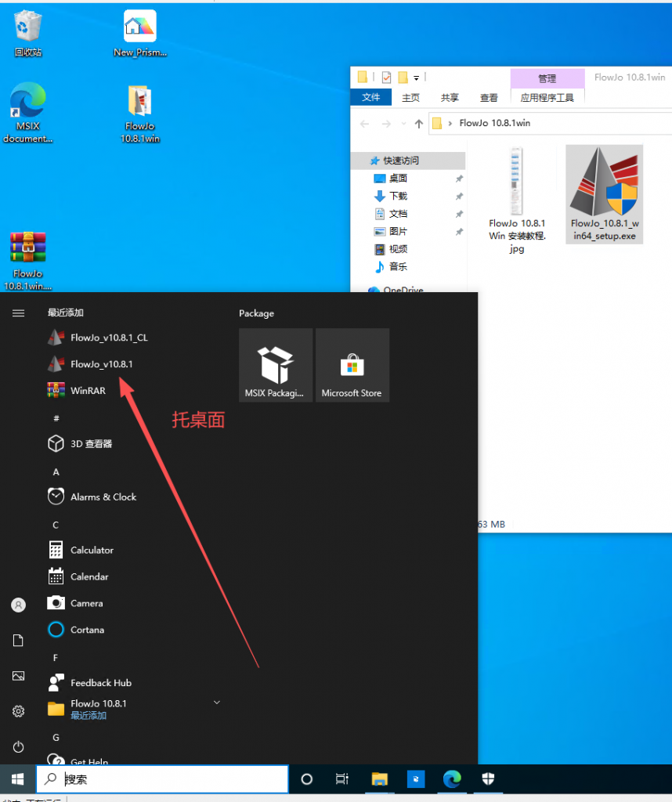The width and height of the screenshot is (672, 802).
Task: Launch FlowJo_v10.8.1_CL in recently added list
Action: (108, 338)
